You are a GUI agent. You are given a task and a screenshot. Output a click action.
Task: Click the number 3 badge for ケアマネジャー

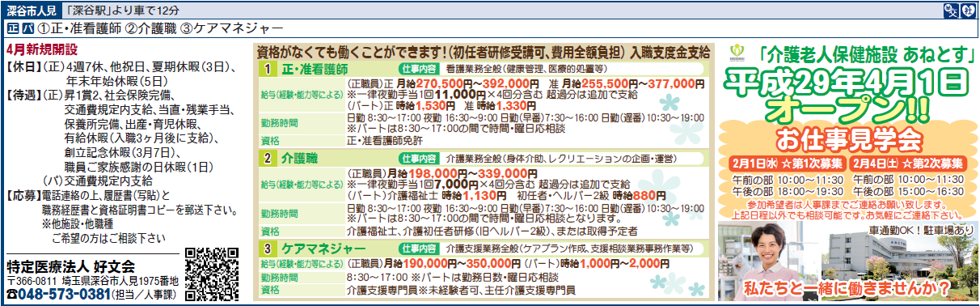266,248
